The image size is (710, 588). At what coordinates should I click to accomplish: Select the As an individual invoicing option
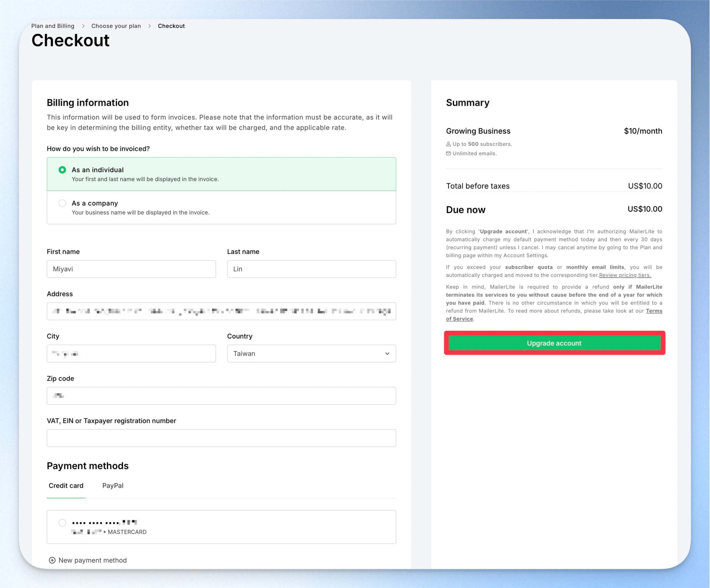point(221,174)
